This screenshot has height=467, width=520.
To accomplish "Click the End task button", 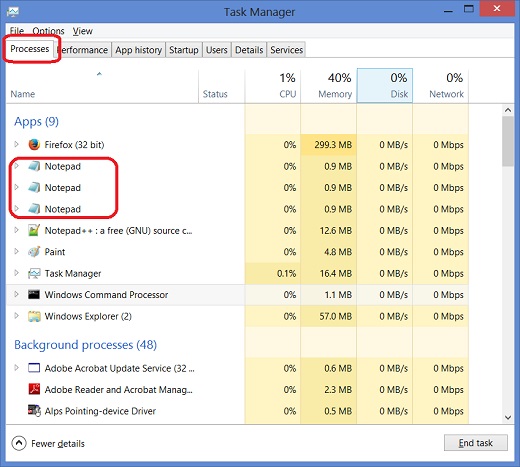I will (x=476, y=443).
